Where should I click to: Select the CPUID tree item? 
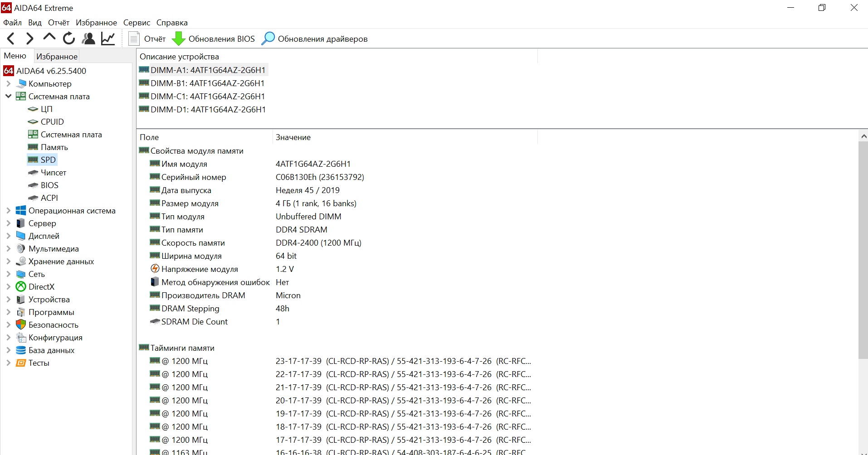(x=52, y=122)
